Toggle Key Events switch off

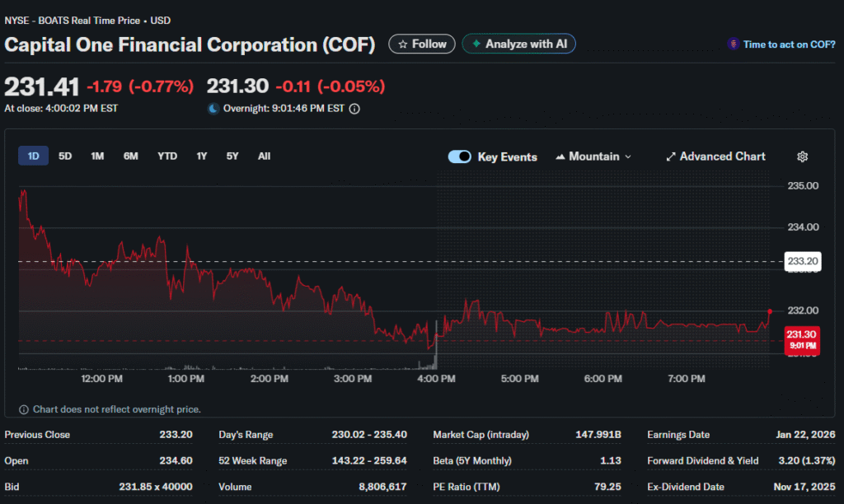click(x=459, y=156)
